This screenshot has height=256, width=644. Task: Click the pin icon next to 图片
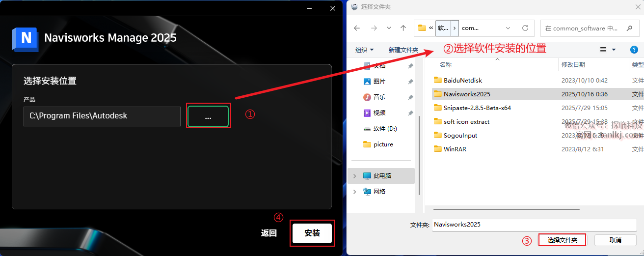coord(410,82)
